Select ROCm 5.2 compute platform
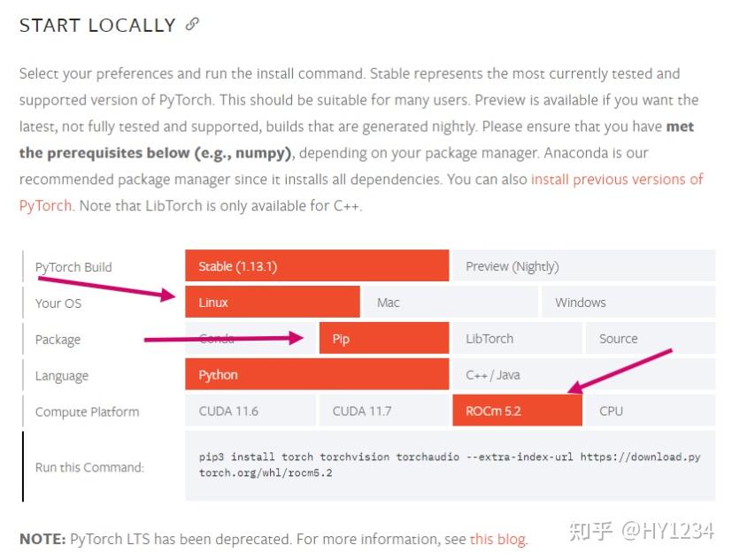732x560 pixels. [517, 411]
